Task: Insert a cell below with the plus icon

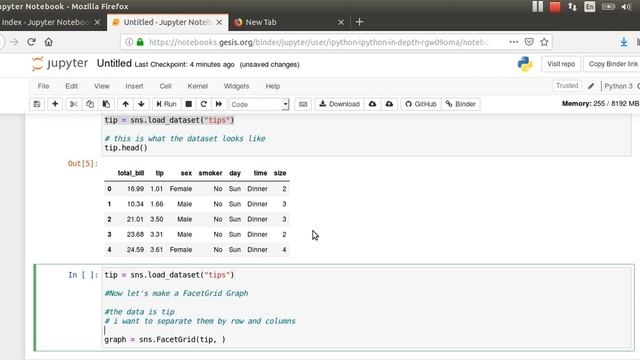Action: [x=55, y=104]
